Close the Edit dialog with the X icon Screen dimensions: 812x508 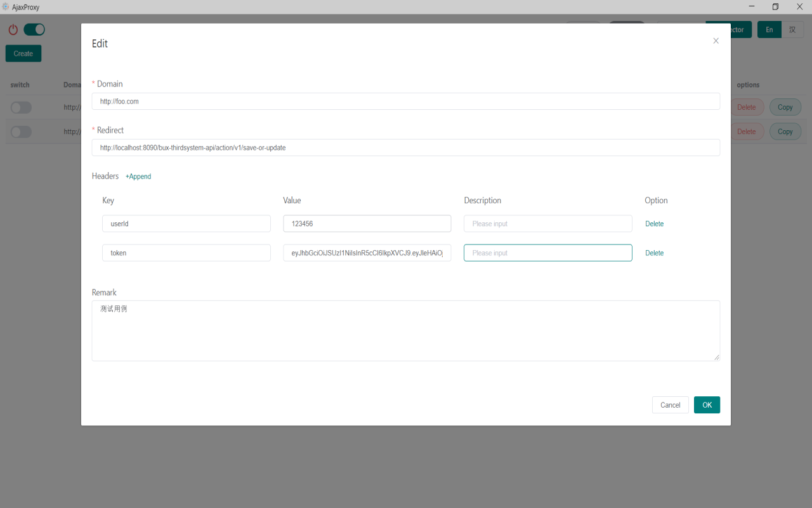pyautogui.click(x=716, y=41)
